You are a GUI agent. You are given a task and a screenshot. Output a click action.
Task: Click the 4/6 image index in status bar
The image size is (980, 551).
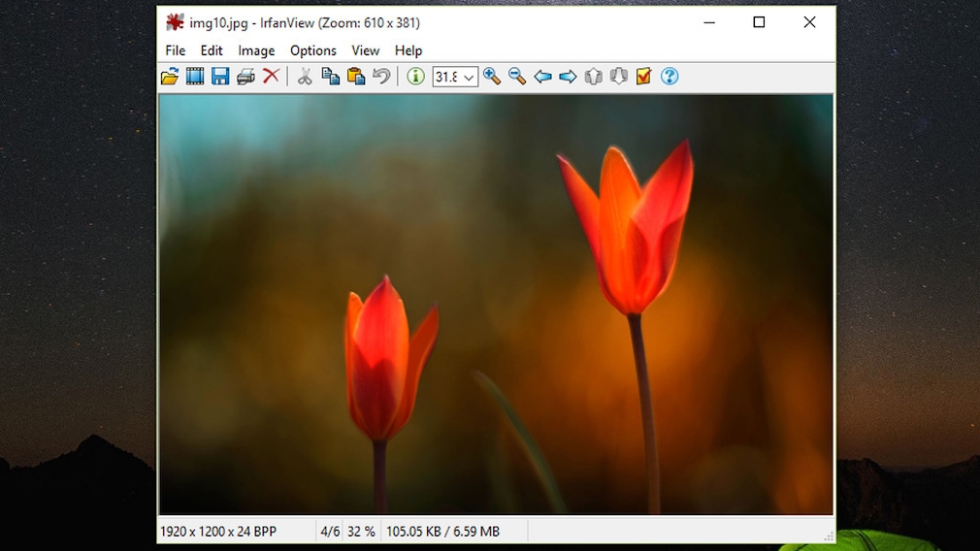(330, 532)
